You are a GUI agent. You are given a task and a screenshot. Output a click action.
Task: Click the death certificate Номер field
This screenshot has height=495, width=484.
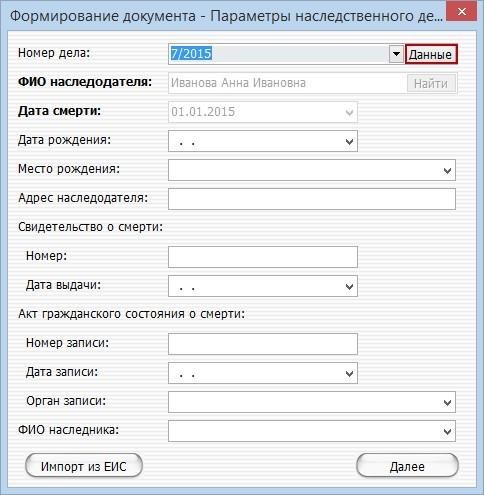coord(263,257)
